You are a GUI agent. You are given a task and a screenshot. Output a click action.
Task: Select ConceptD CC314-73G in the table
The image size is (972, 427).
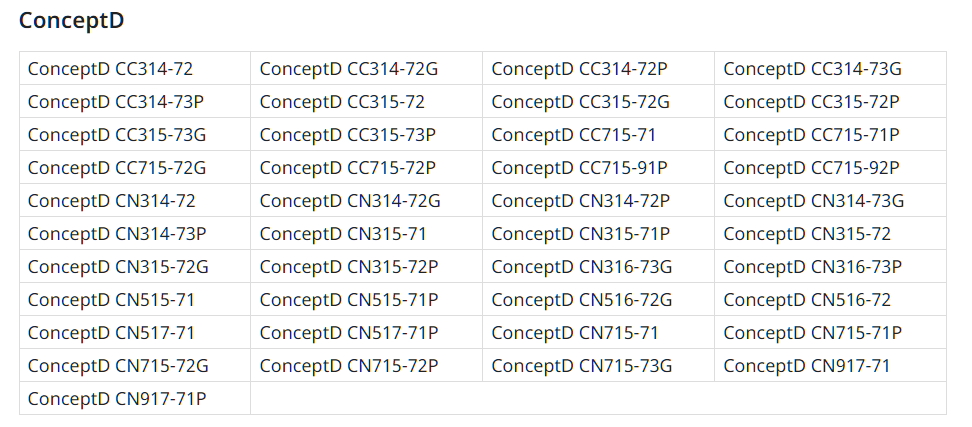pos(830,68)
